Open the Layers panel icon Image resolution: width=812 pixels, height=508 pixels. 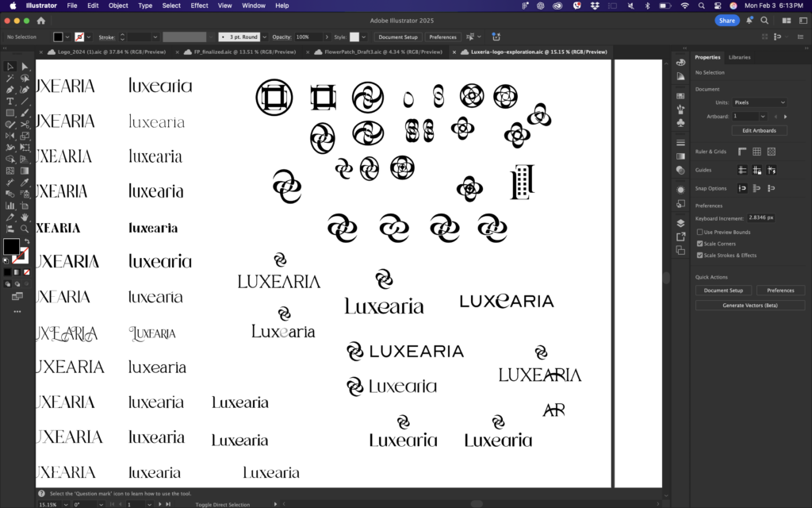click(x=680, y=224)
